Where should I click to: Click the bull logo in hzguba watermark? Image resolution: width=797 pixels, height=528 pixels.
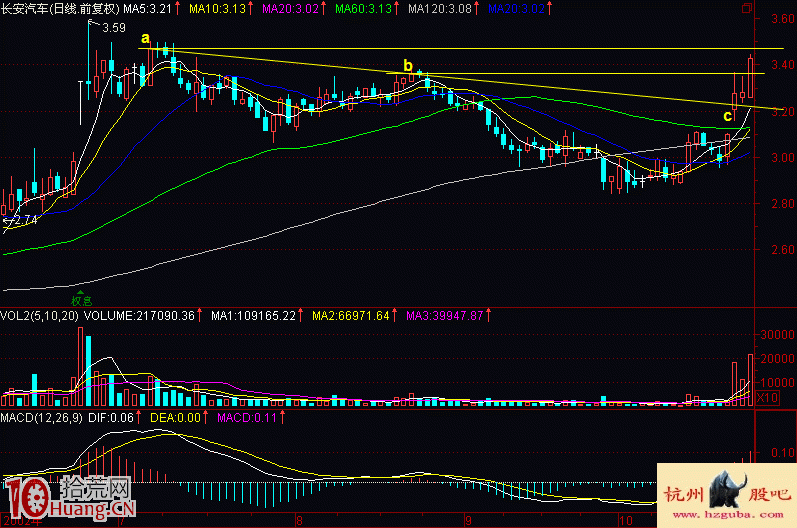click(x=726, y=493)
